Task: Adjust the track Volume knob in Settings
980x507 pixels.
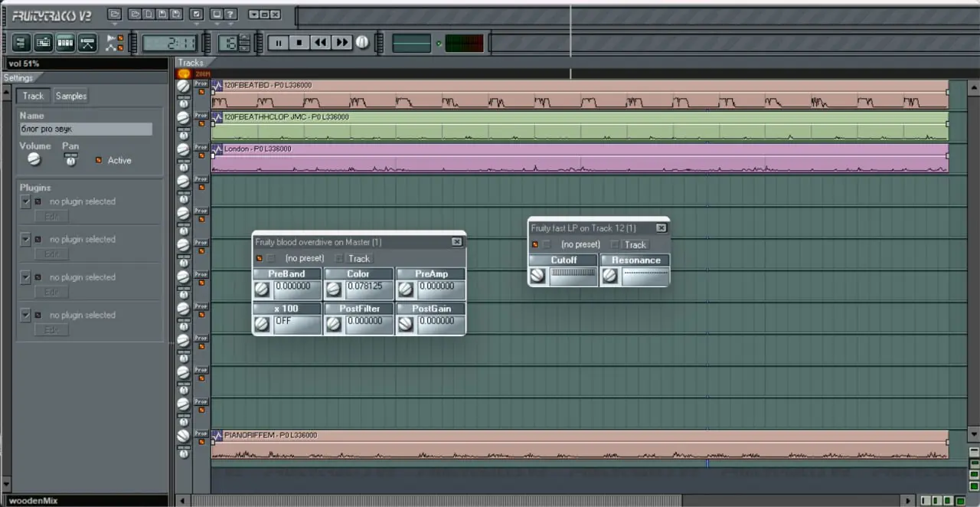Action: [34, 159]
